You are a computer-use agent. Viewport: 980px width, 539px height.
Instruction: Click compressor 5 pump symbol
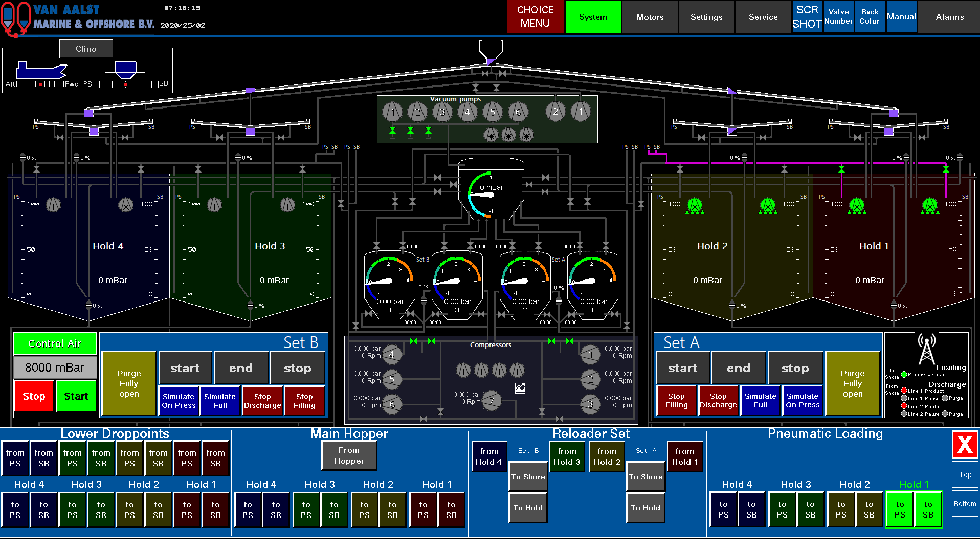pyautogui.click(x=392, y=379)
